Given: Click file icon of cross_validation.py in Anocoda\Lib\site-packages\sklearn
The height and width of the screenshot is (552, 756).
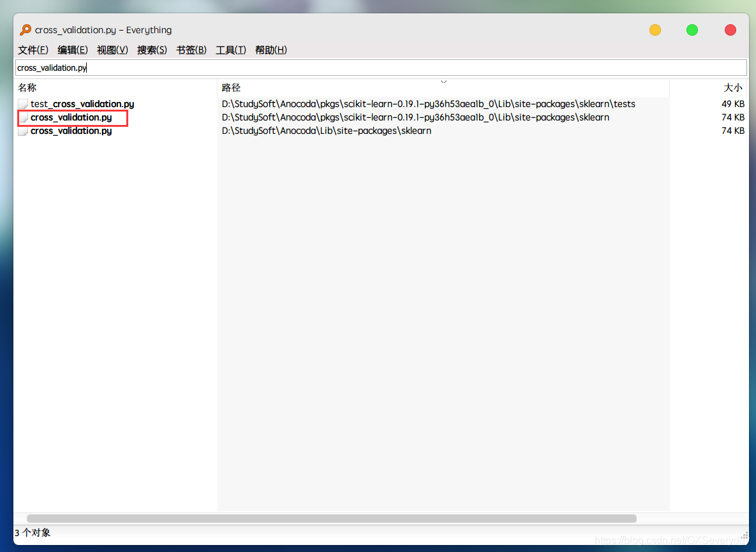Looking at the screenshot, I should [23, 131].
